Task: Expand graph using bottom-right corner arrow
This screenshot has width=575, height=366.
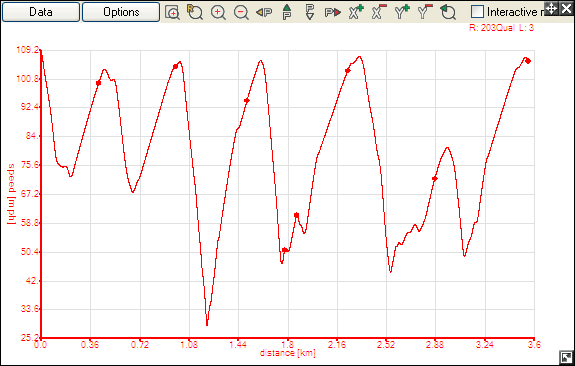Action: pos(566,357)
